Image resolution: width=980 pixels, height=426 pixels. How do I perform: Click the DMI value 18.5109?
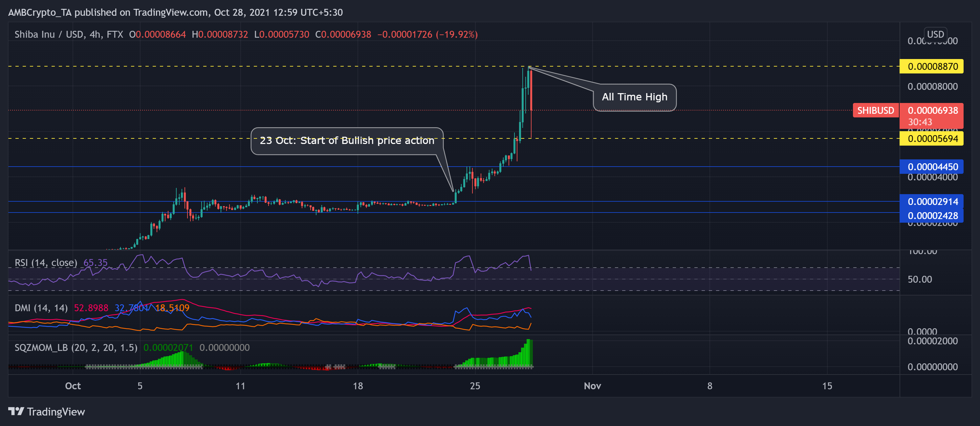[x=172, y=308]
